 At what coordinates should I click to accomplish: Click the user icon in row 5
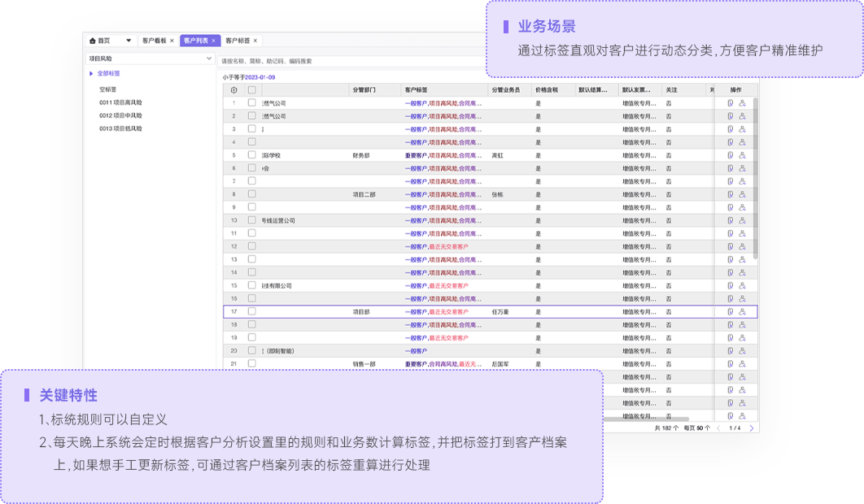742,155
